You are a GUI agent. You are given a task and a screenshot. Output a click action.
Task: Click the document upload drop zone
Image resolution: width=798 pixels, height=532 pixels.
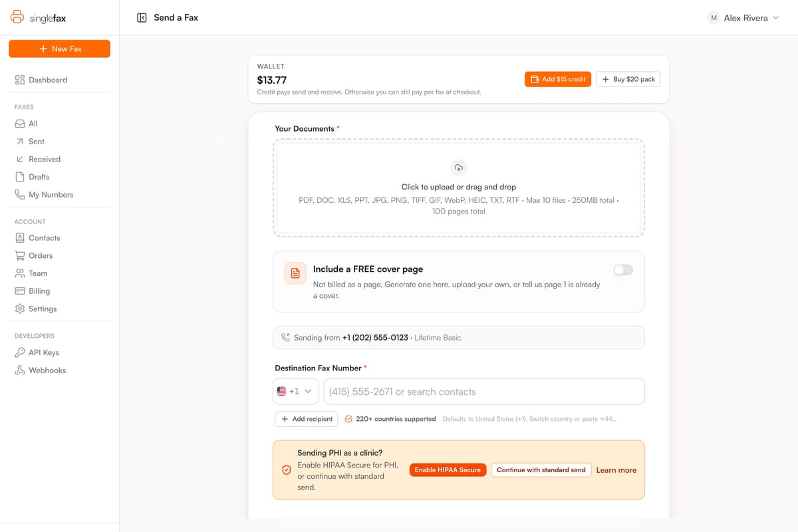(x=459, y=188)
